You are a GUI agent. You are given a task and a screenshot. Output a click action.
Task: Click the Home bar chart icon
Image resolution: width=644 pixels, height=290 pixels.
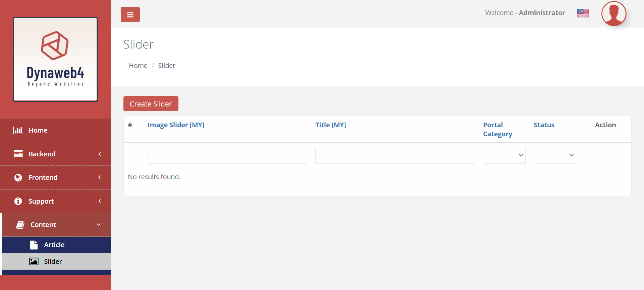18,130
